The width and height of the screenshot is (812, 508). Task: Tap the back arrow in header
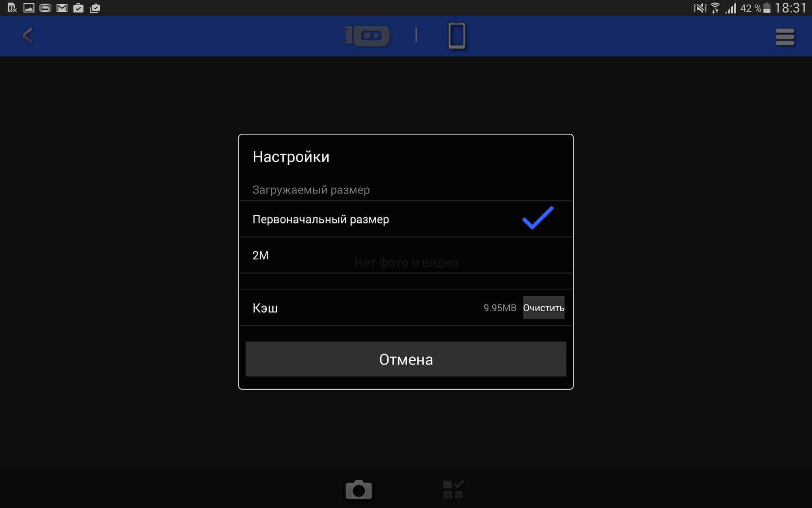click(28, 36)
